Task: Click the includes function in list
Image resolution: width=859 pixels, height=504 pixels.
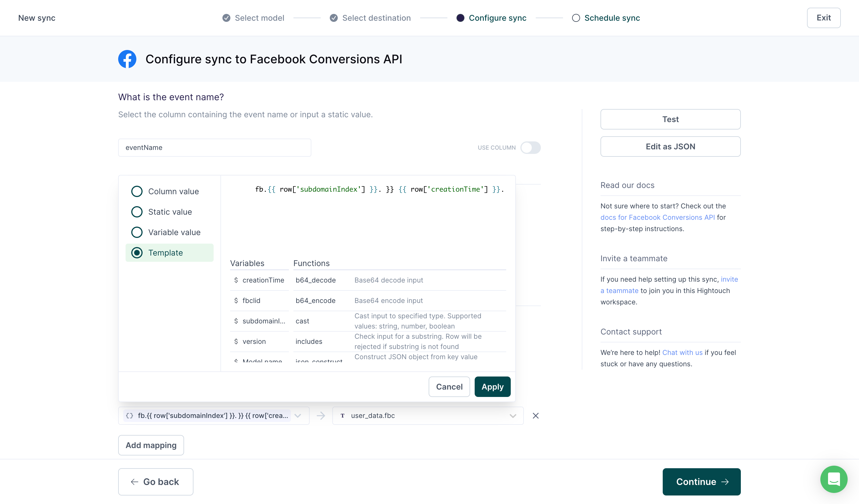Action: pyautogui.click(x=308, y=341)
